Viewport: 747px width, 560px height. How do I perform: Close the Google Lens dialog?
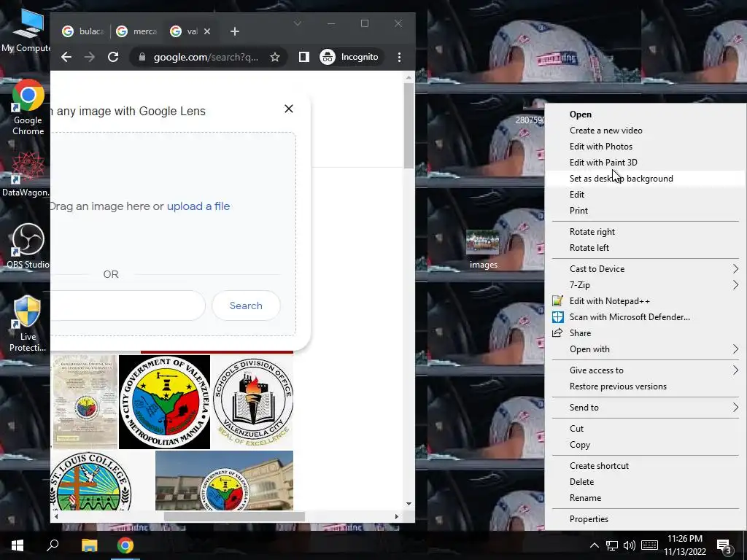[289, 109]
